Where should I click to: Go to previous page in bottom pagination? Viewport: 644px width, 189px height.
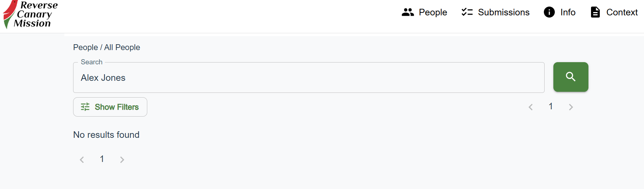coord(82,160)
